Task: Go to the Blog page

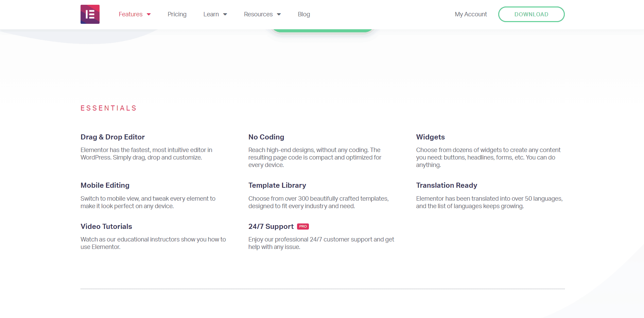Action: [304, 14]
